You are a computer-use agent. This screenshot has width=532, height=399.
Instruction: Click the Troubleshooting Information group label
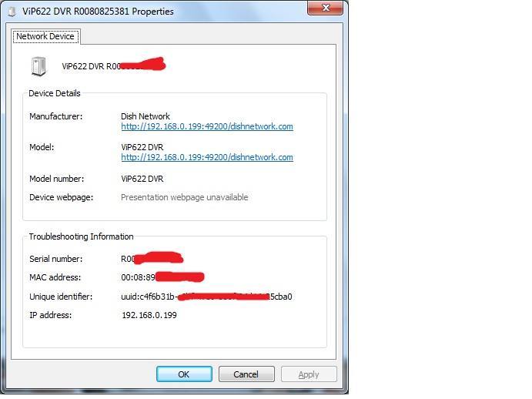[x=81, y=236]
